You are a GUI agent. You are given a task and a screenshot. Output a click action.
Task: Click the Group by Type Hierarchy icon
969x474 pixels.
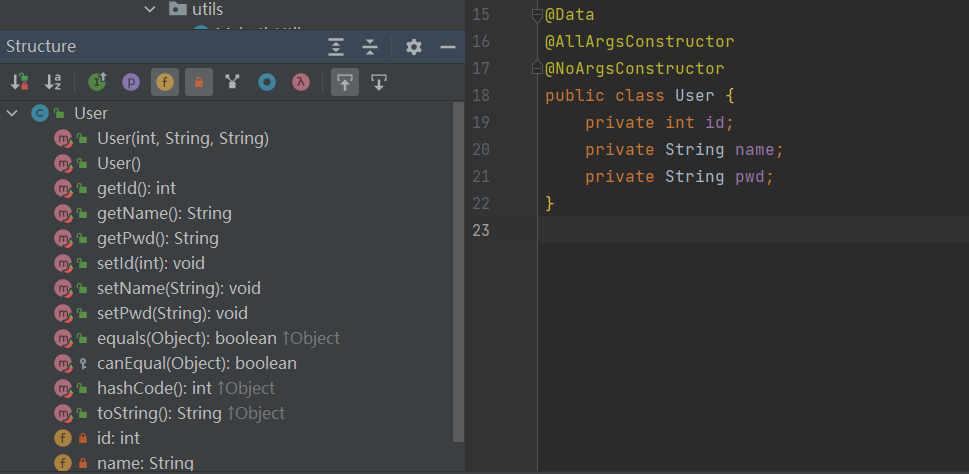pyautogui.click(x=233, y=82)
